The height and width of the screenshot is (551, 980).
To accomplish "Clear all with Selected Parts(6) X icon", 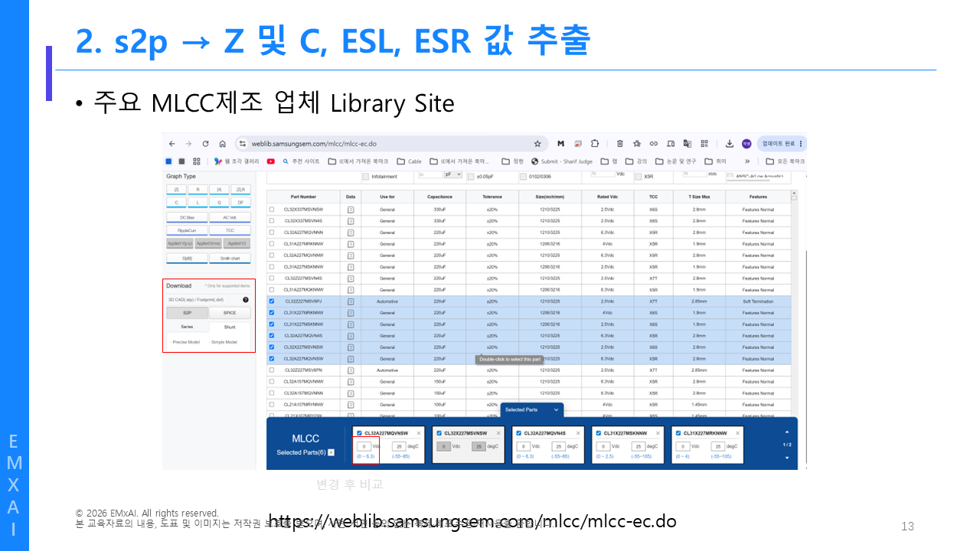I will (332, 452).
